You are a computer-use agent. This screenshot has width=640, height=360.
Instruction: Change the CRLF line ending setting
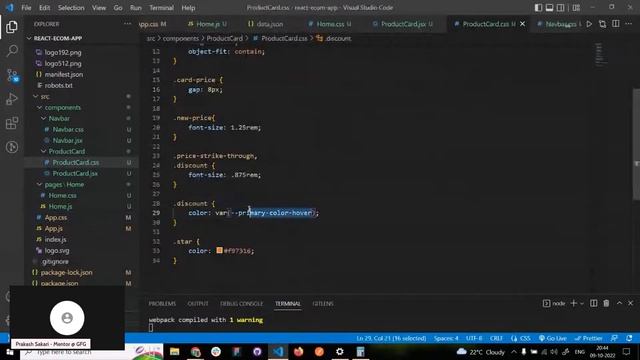(496, 338)
